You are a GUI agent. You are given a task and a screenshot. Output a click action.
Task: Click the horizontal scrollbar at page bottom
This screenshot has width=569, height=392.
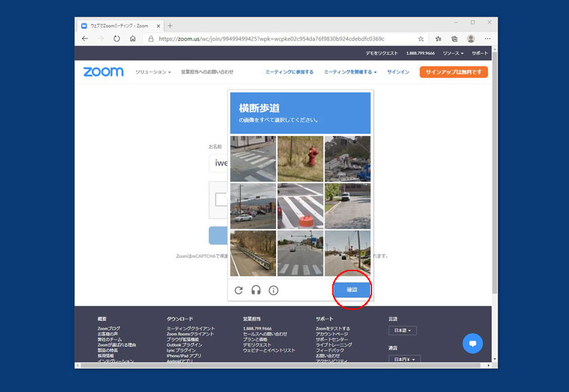[x=281, y=365]
